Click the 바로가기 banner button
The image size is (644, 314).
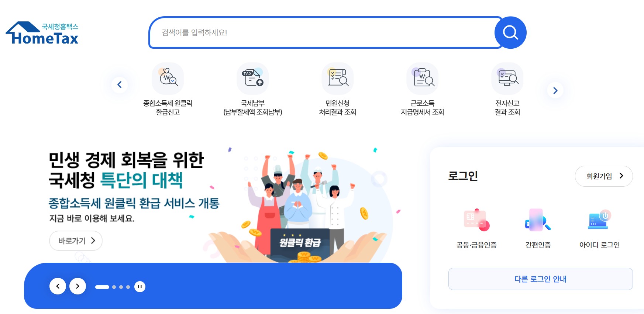pos(76,241)
